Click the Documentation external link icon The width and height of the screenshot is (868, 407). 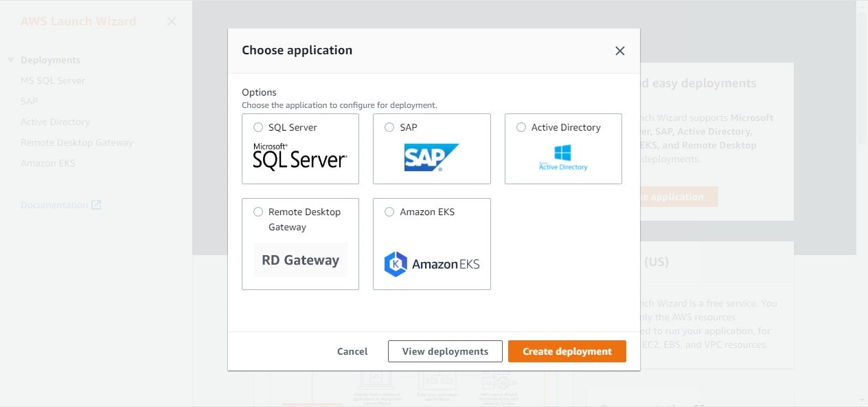pos(96,205)
